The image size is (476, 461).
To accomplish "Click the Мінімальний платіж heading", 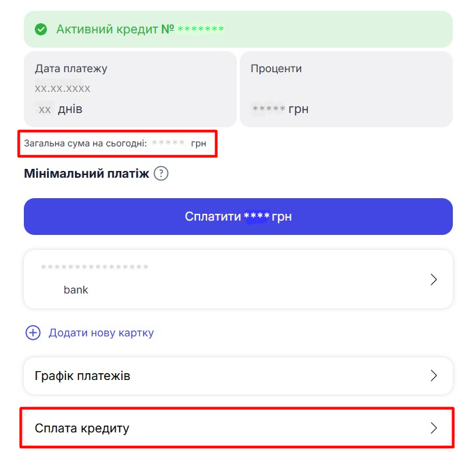I will 86,174.
